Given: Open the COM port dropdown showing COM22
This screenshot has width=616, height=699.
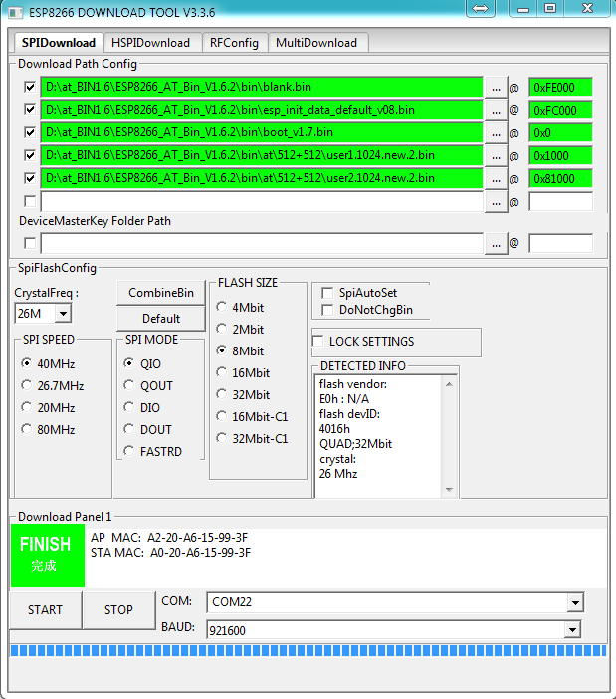Looking at the screenshot, I should tap(575, 602).
